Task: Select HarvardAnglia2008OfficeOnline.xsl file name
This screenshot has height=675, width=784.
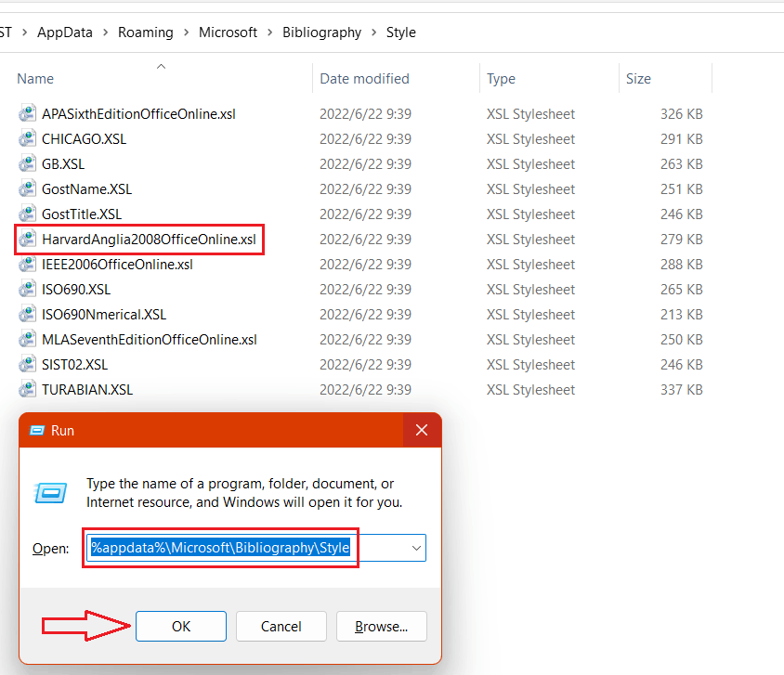Action: coord(149,240)
